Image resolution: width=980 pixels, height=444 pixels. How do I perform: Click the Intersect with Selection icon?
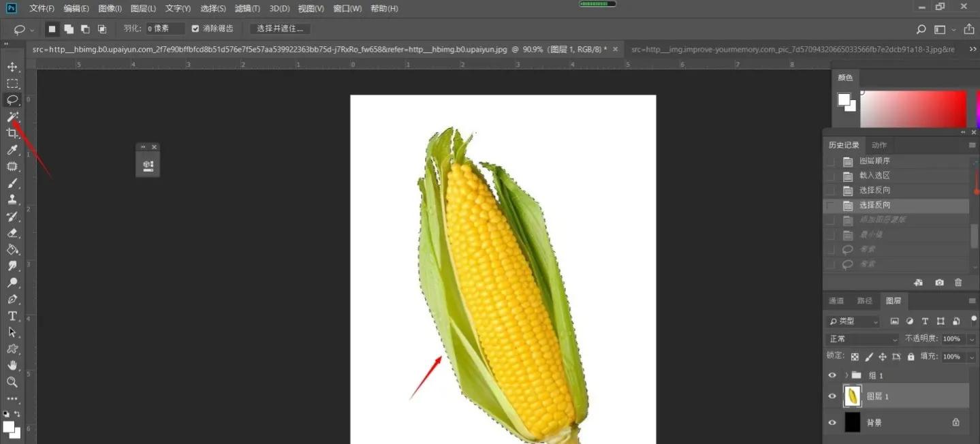pyautogui.click(x=101, y=29)
